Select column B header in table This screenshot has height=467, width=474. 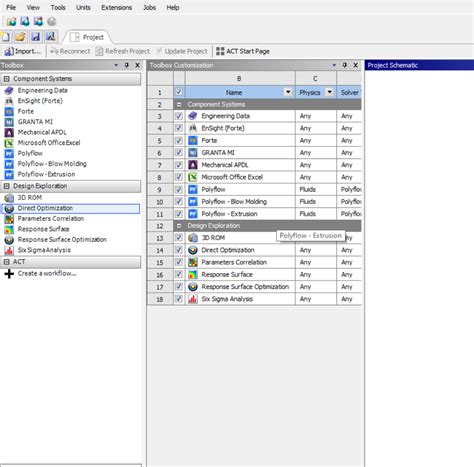click(x=240, y=79)
